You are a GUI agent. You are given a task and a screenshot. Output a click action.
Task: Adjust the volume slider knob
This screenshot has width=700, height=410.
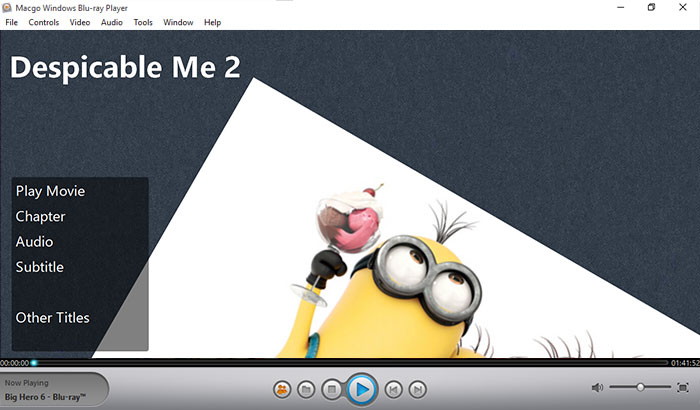point(640,387)
